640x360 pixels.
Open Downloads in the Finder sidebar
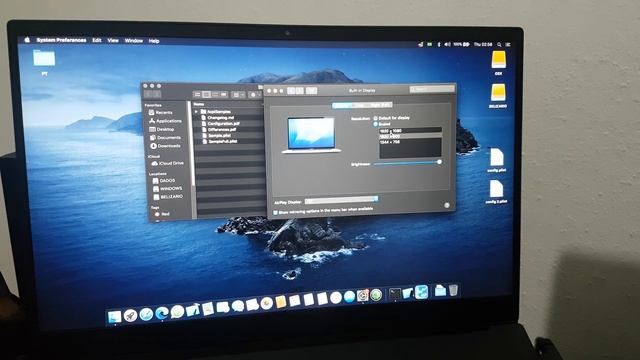(165, 146)
